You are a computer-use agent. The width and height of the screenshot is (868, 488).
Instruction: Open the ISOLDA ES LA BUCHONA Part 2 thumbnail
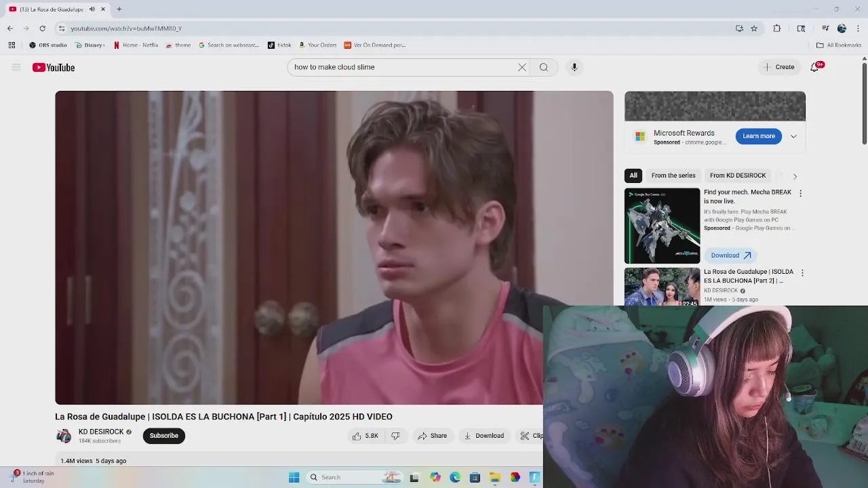[662, 286]
